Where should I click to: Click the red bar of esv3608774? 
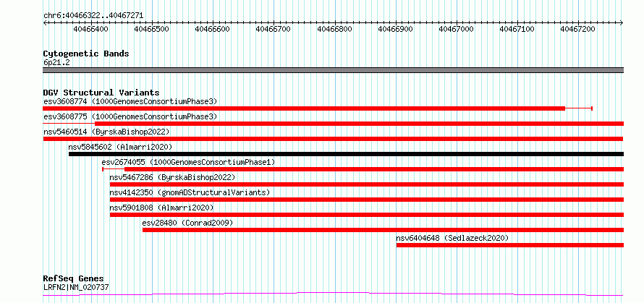click(x=304, y=108)
